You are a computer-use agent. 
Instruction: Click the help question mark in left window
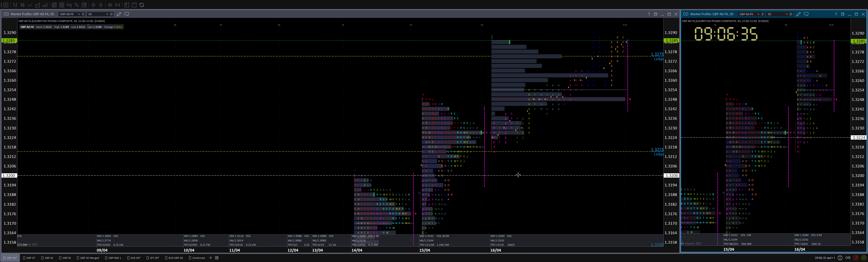point(649,14)
